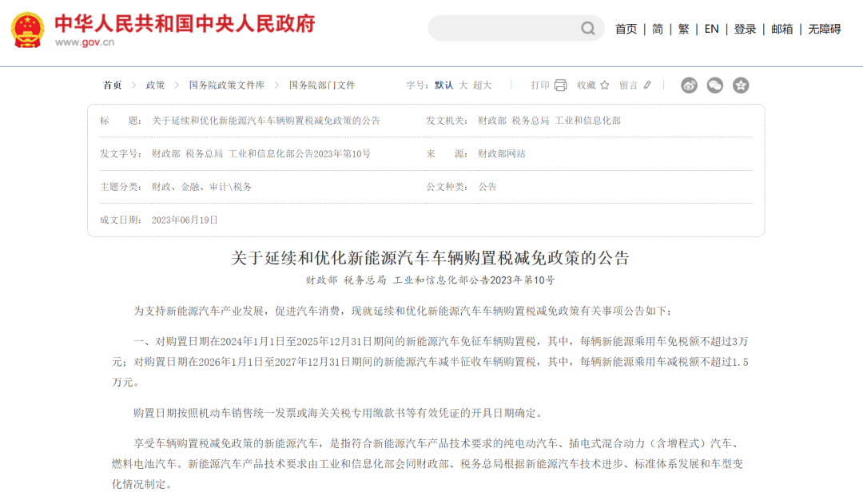Switch to English (EN) version
This screenshot has width=863, height=504.
point(711,29)
